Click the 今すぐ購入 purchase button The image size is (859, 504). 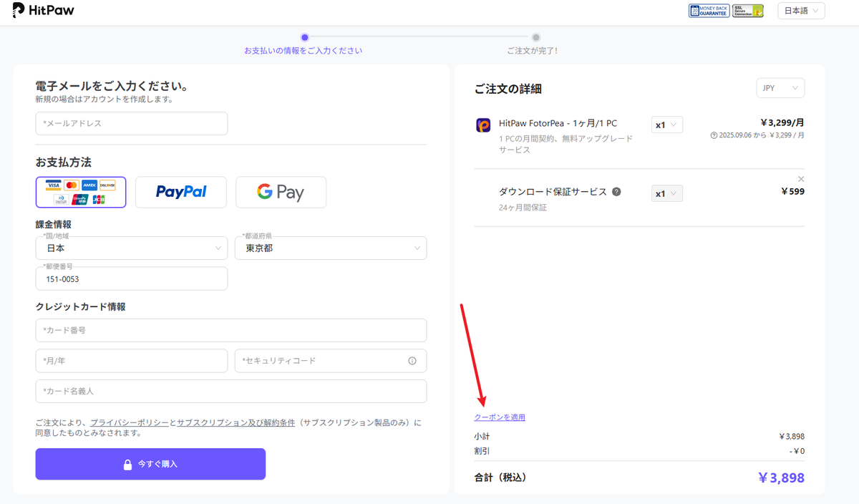[x=150, y=464]
